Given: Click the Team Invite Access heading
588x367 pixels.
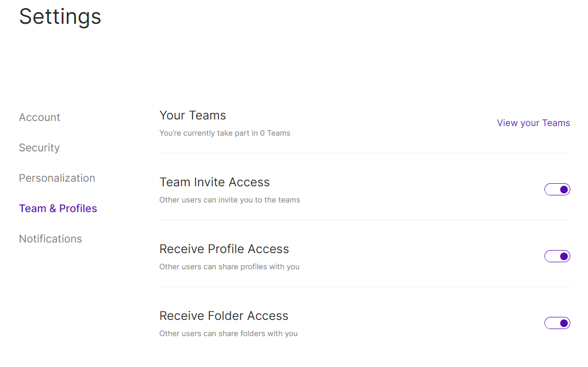Looking at the screenshot, I should 214,182.
